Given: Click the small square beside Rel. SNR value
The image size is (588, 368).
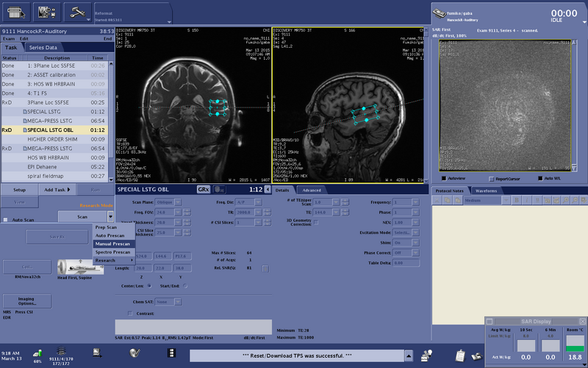Looking at the screenshot, I should [x=265, y=269].
